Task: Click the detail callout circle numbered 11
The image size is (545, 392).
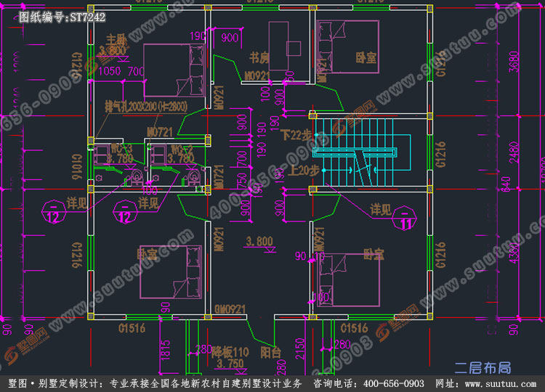Action: [x=404, y=218]
